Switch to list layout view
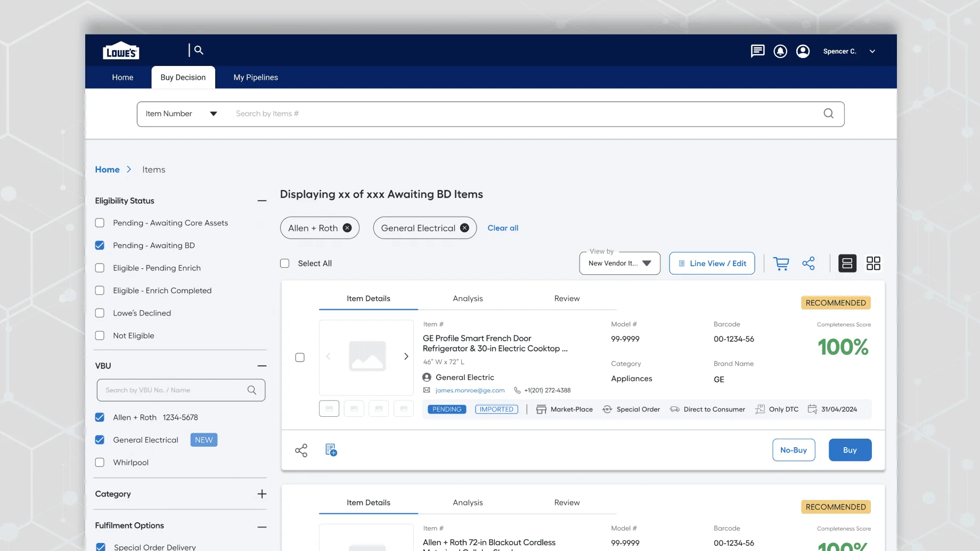 847,264
